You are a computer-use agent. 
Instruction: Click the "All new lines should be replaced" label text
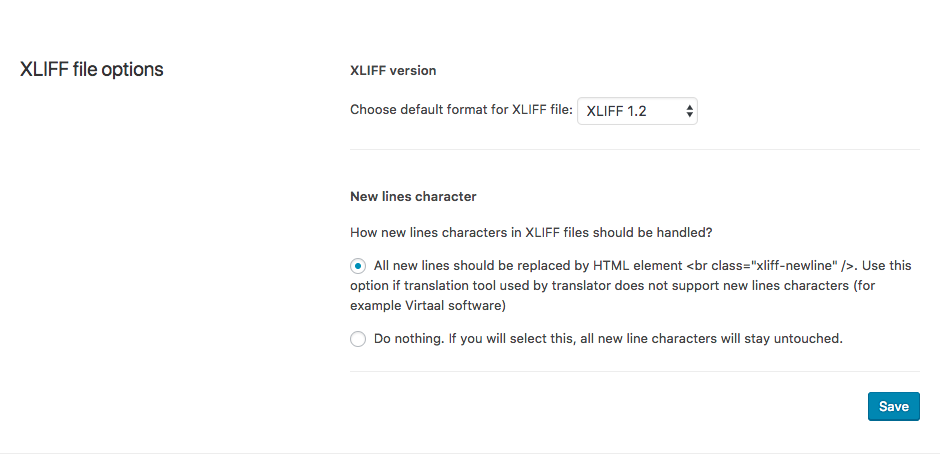point(480,265)
